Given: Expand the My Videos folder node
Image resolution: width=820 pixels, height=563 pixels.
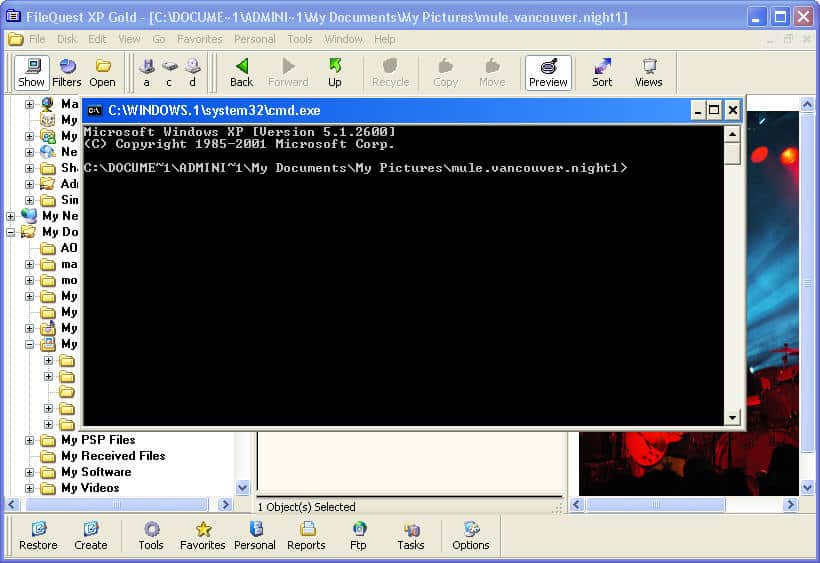Looking at the screenshot, I should click(x=30, y=488).
